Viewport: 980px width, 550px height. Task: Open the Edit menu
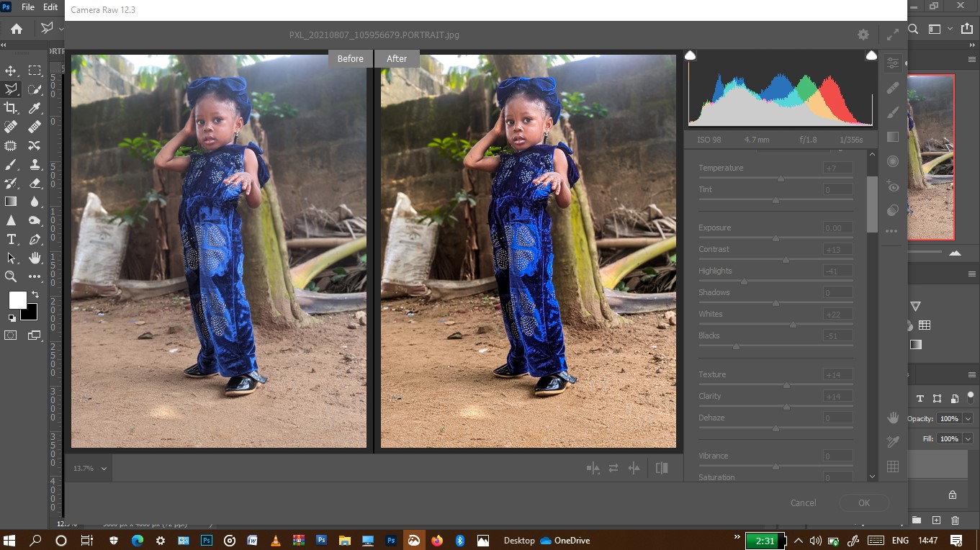50,7
